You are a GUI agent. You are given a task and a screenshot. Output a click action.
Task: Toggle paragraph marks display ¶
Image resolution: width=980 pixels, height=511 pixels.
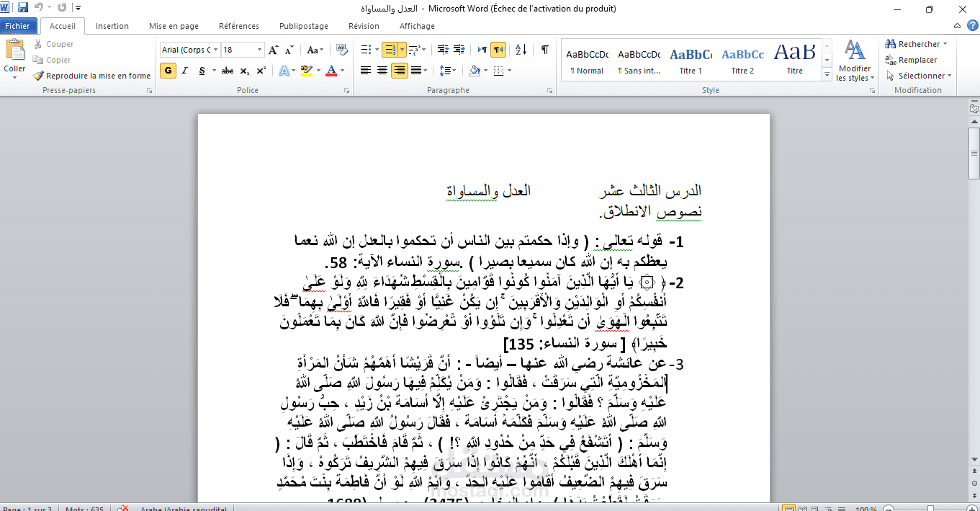pyautogui.click(x=545, y=50)
